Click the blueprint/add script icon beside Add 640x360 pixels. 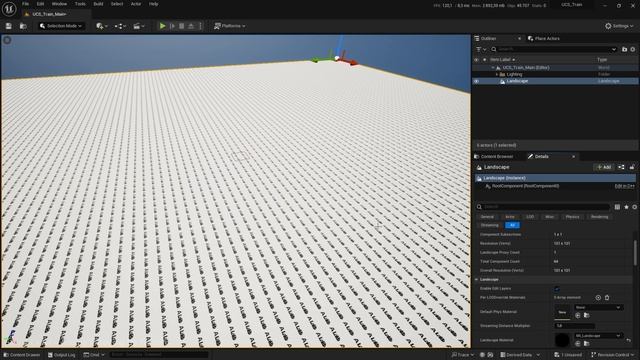point(621,167)
